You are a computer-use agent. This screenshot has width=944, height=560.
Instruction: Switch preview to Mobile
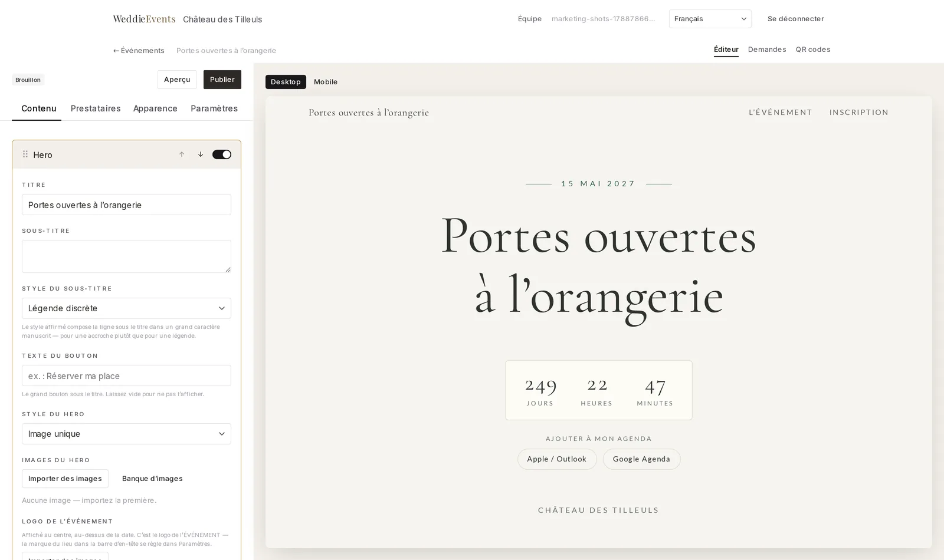click(x=326, y=82)
